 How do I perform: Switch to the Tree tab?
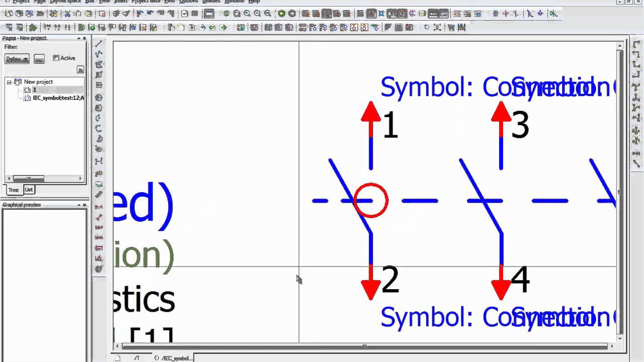click(x=13, y=190)
